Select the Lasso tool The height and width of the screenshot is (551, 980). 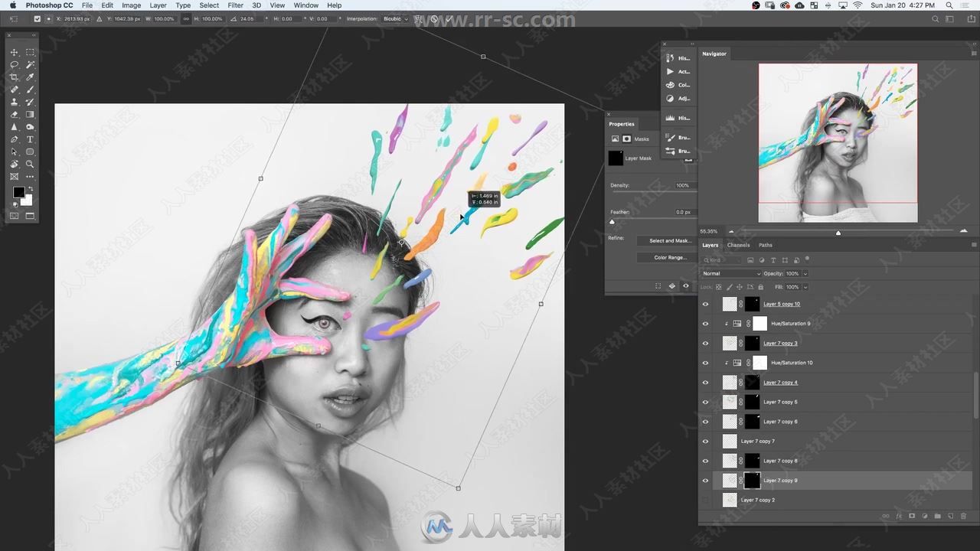(14, 65)
